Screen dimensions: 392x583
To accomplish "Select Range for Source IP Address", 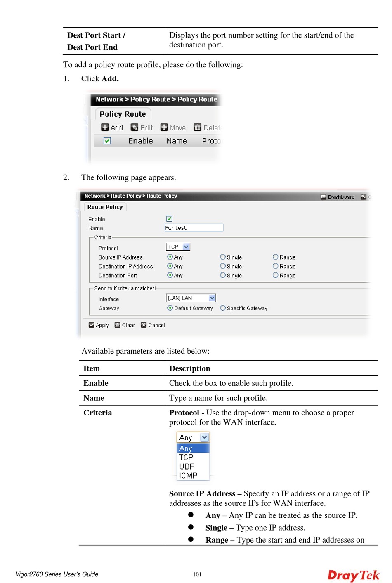I will point(276,257).
